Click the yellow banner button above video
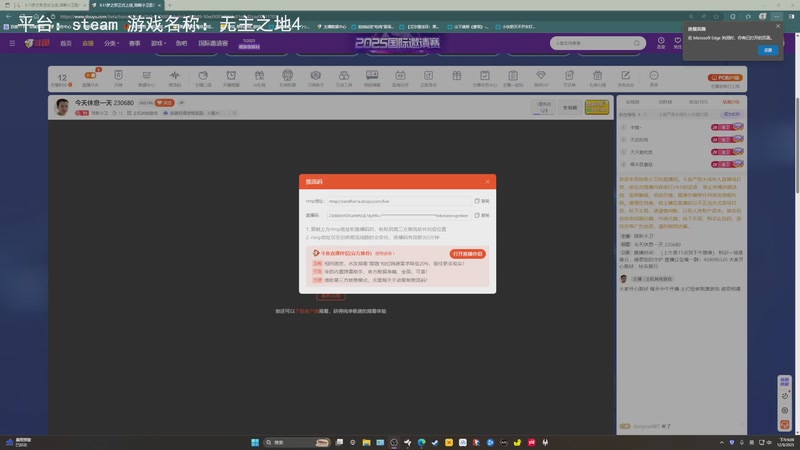 [x=596, y=107]
